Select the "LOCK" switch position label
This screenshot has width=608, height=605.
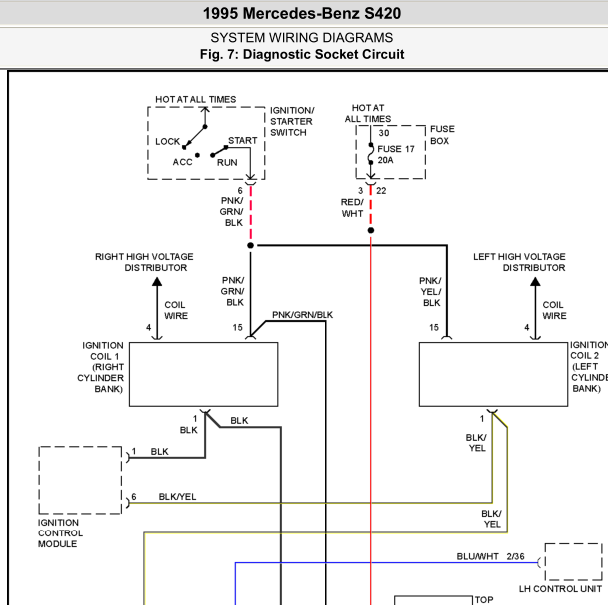(168, 142)
